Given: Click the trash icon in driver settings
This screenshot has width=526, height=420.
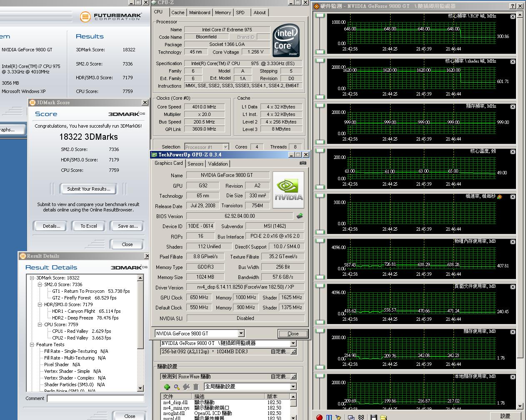Looking at the screenshot, I should 196,387.
